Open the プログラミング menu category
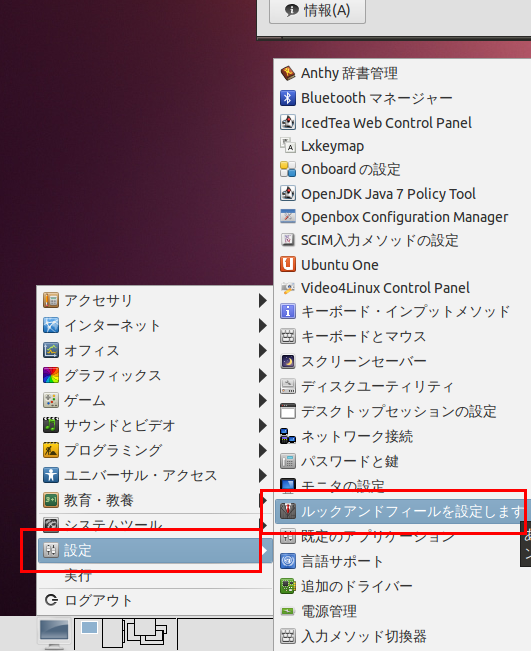Viewport: 531px width, 651px height. pyautogui.click(x=155, y=450)
